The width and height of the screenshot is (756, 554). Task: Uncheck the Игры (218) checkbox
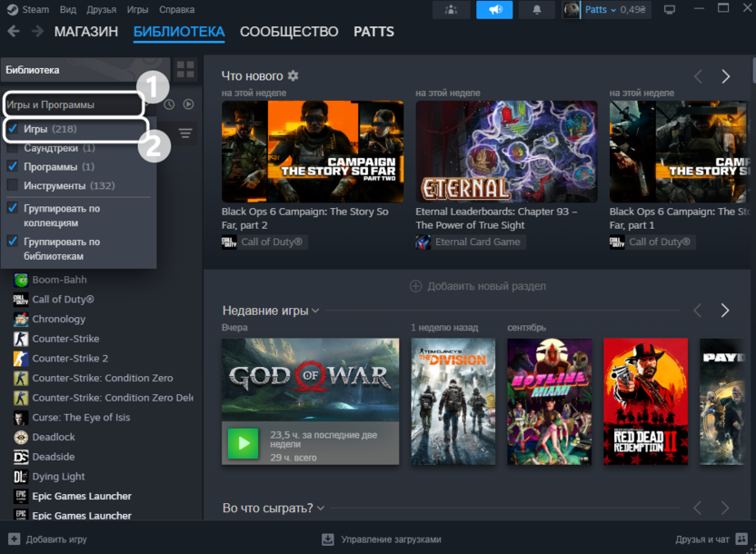[13, 129]
